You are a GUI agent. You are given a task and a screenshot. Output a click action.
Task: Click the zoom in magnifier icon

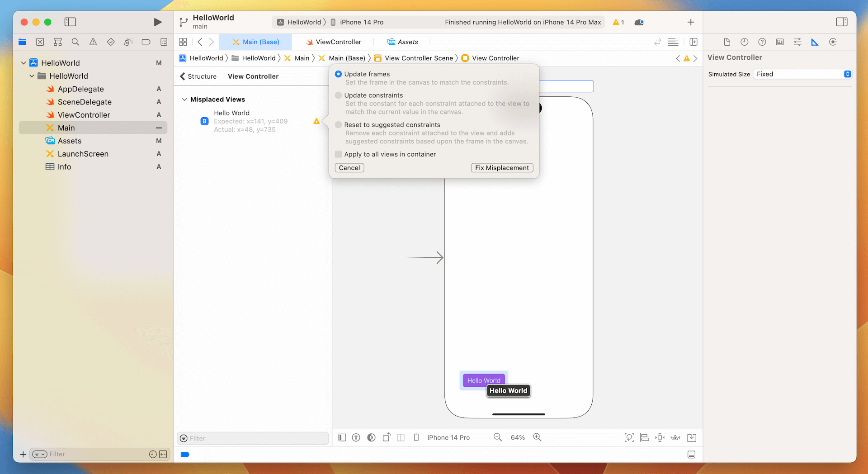point(537,437)
